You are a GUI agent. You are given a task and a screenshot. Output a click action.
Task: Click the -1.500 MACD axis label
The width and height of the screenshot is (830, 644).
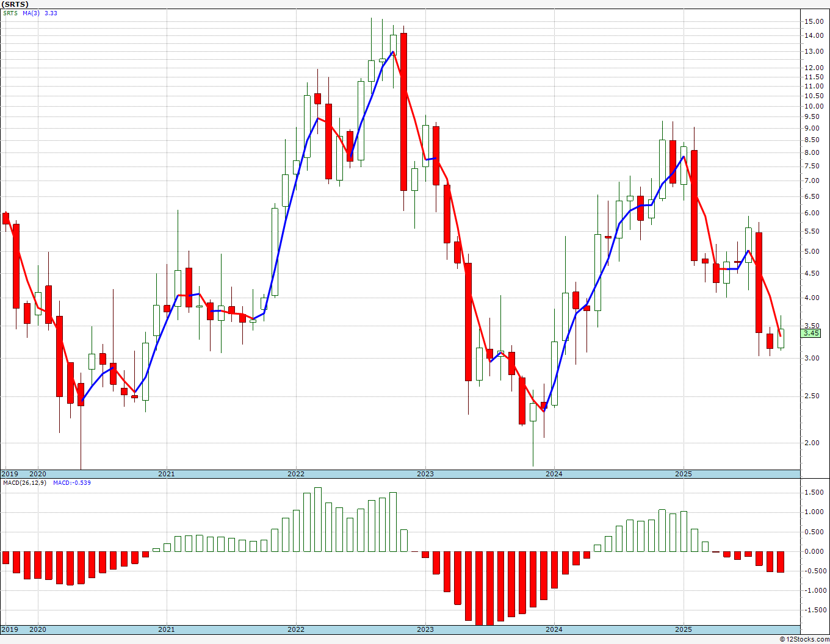[x=815, y=610]
